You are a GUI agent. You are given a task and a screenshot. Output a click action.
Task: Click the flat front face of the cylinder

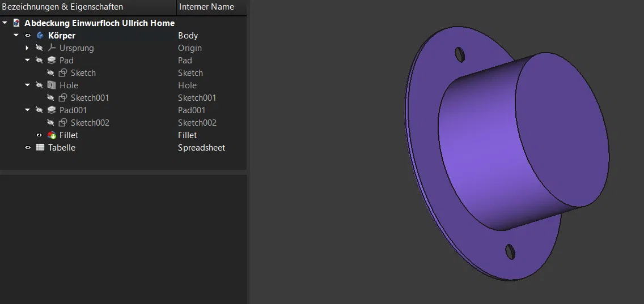click(x=562, y=130)
